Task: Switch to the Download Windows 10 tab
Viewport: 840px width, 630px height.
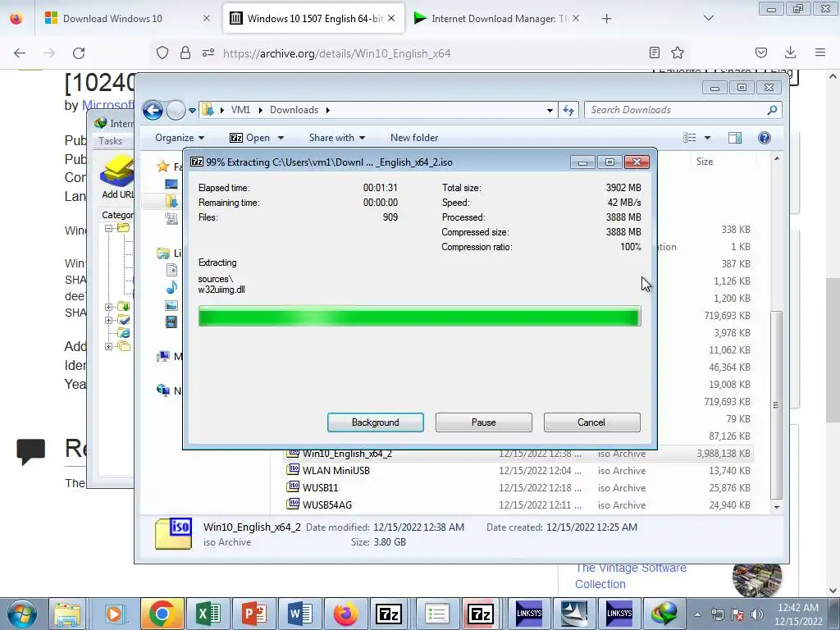Action: click(x=127, y=19)
